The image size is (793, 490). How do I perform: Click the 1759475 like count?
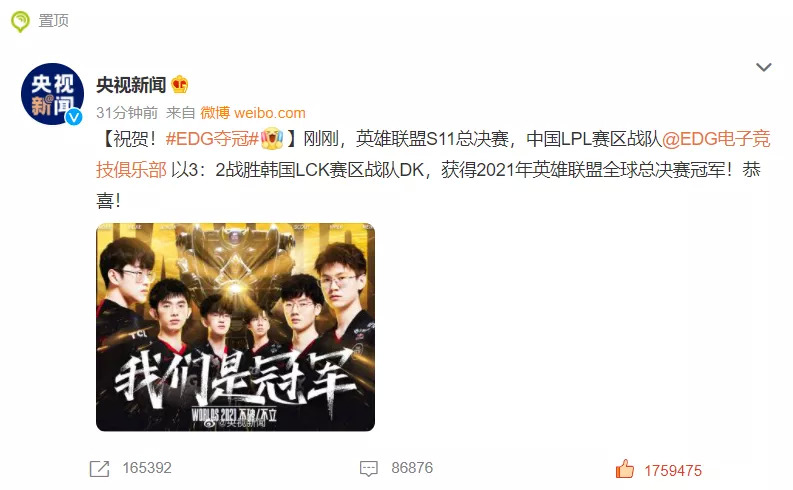pyautogui.click(x=673, y=471)
